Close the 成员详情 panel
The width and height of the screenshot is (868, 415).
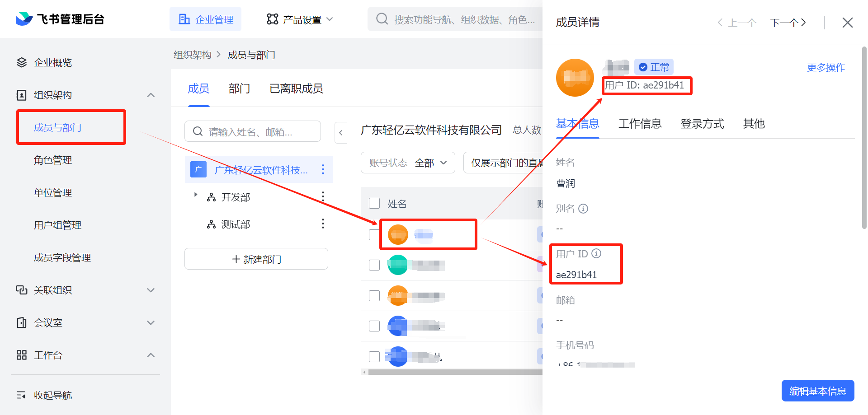[848, 23]
